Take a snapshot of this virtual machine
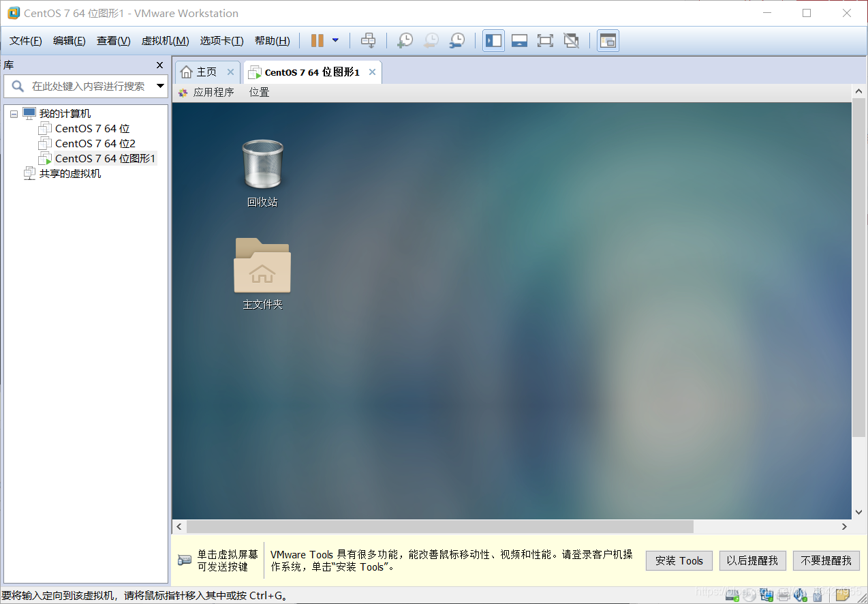 click(405, 41)
